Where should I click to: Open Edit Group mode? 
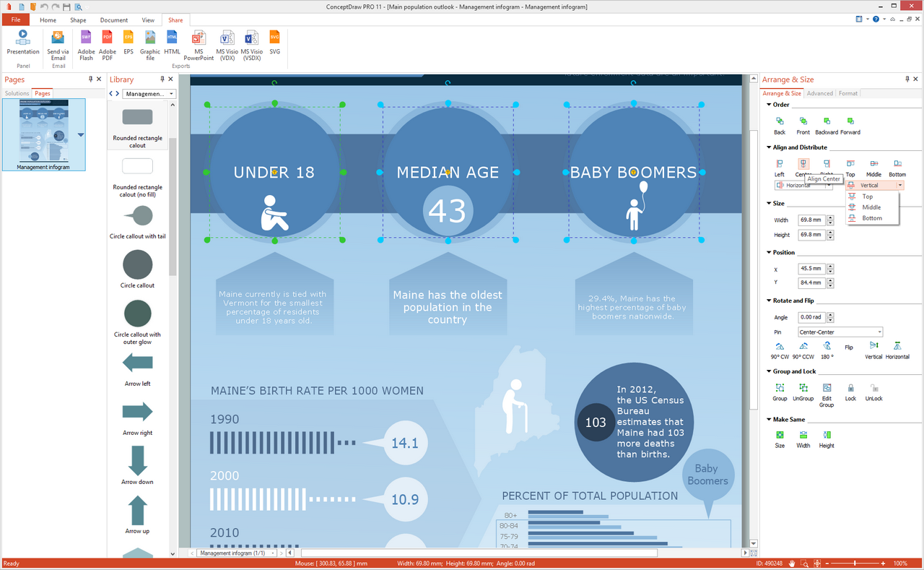827,395
